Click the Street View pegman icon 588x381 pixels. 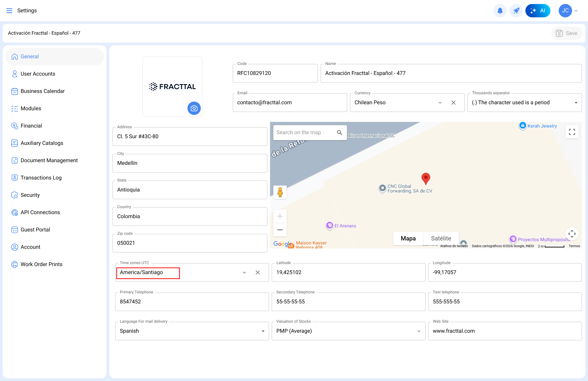(280, 192)
